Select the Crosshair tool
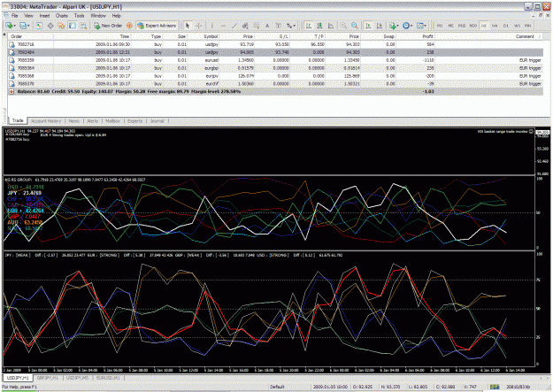 pos(198,26)
